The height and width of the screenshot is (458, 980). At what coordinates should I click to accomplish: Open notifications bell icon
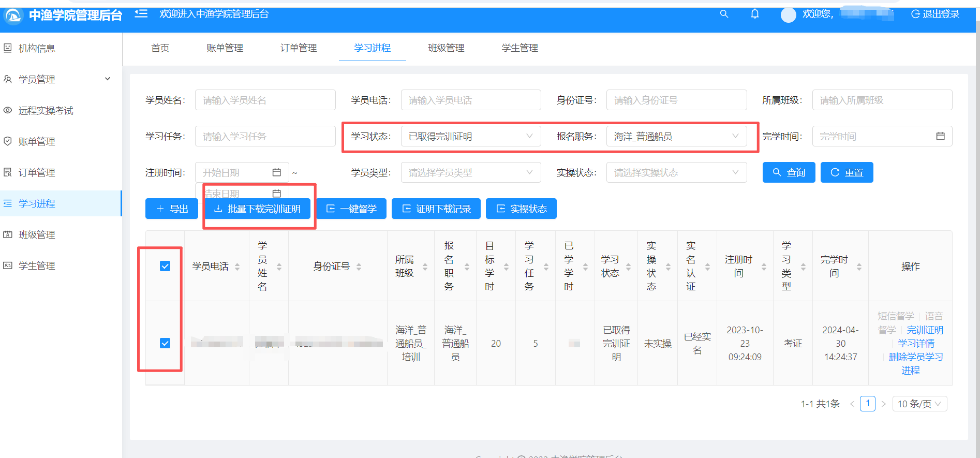click(755, 14)
